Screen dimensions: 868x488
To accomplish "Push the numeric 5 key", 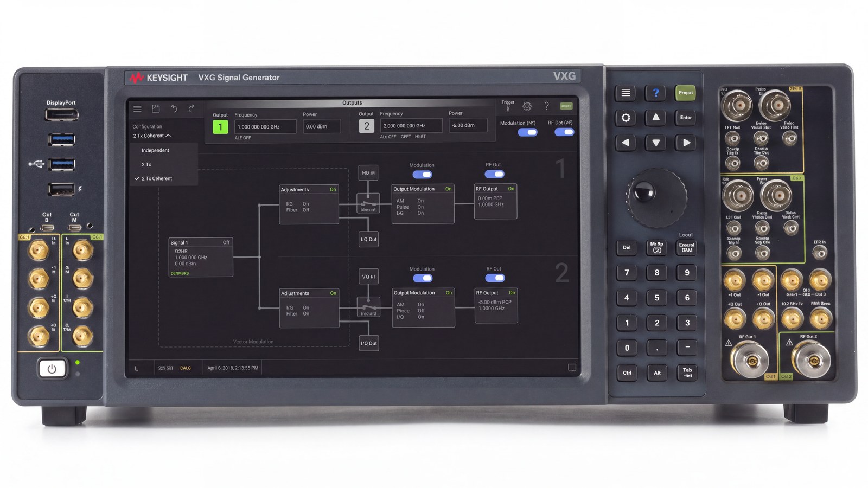I will [656, 298].
